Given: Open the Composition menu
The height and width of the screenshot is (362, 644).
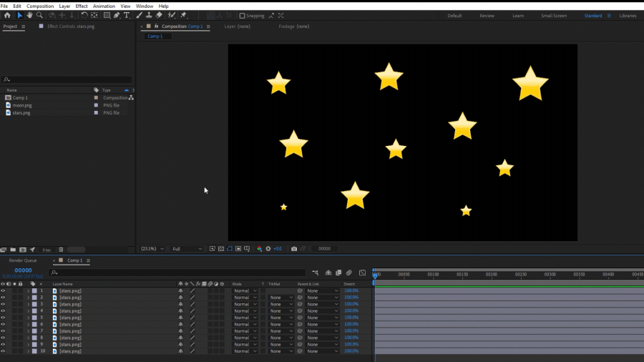Looking at the screenshot, I should point(40,6).
